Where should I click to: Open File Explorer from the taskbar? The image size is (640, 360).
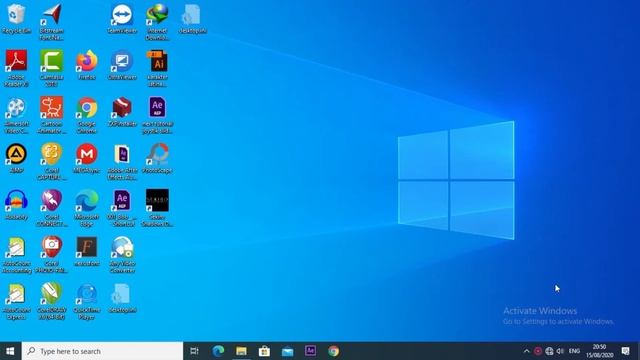point(241,351)
